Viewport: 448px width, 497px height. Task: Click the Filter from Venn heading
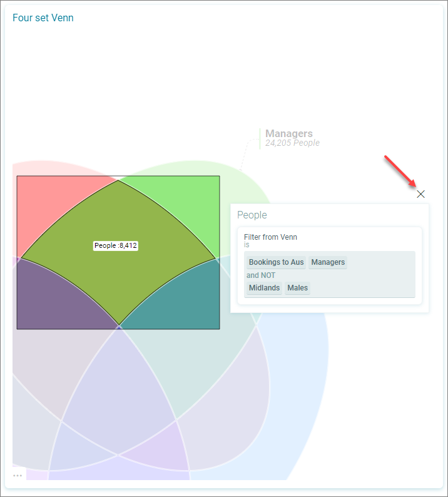[270, 237]
